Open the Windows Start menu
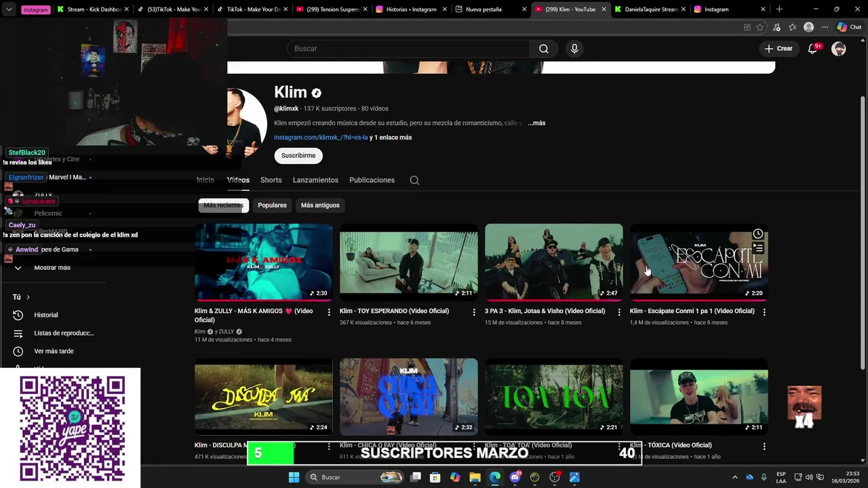 tap(294, 477)
